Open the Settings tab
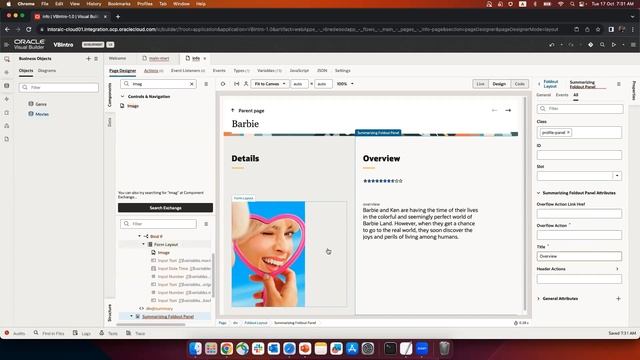The height and width of the screenshot is (360, 640). (x=342, y=71)
